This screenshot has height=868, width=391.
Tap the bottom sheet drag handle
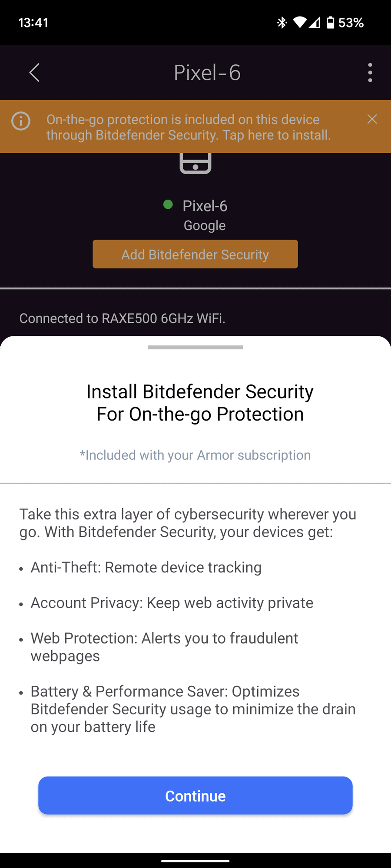coord(195,347)
